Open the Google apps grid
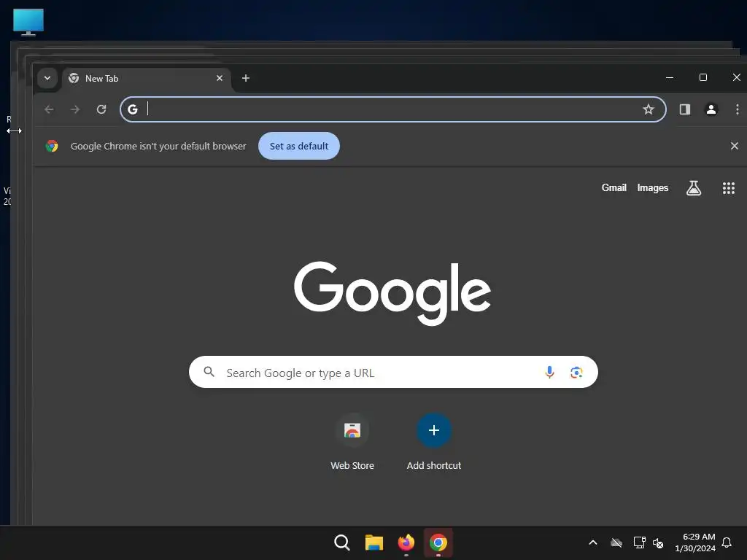Viewport: 747px width, 560px height. click(x=729, y=188)
